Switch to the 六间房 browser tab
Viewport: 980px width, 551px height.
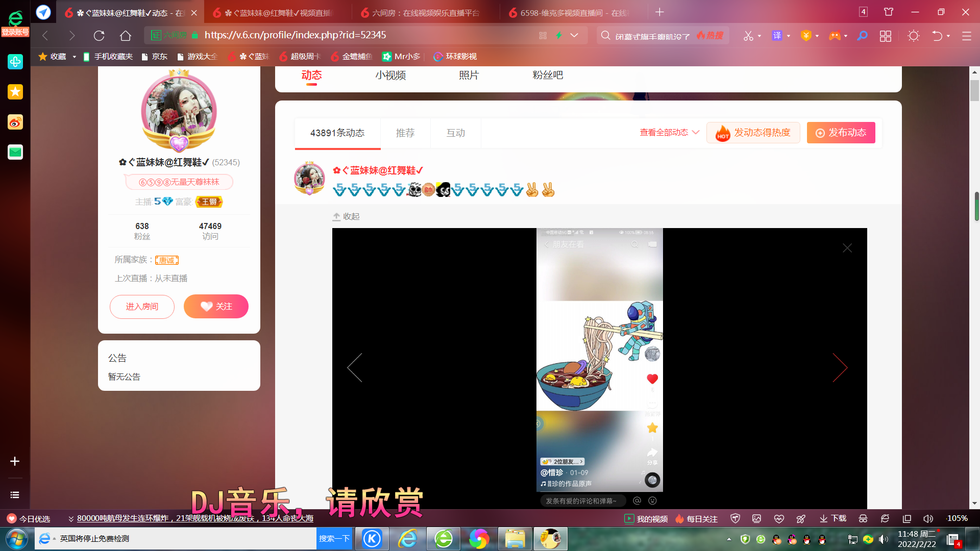tap(425, 12)
